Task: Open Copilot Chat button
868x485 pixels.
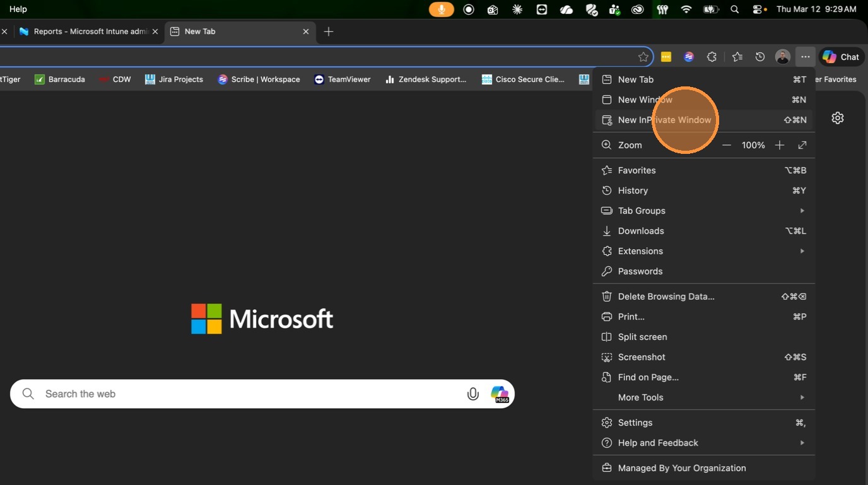Action: 841,57
